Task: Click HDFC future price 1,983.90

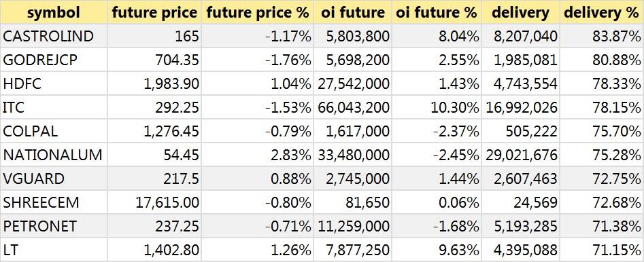Action: click(x=154, y=83)
